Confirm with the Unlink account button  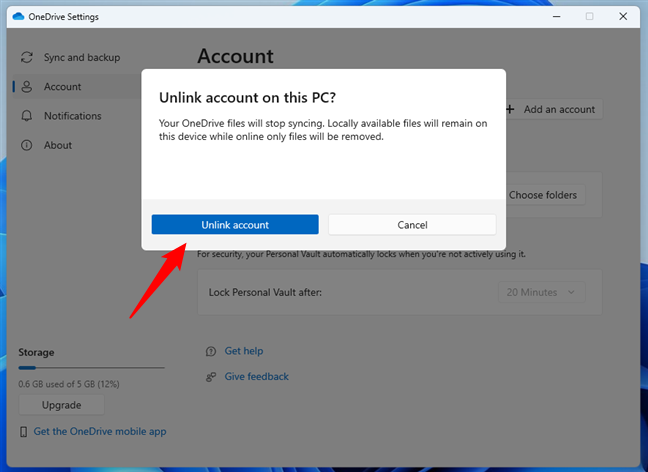[x=235, y=224]
